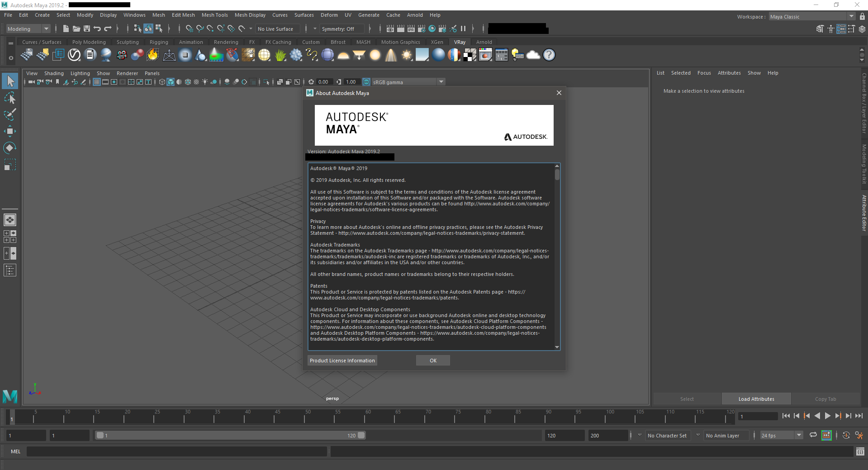The width and height of the screenshot is (868, 470).
Task: Toggle smooth shade all in viewport
Action: (x=171, y=82)
